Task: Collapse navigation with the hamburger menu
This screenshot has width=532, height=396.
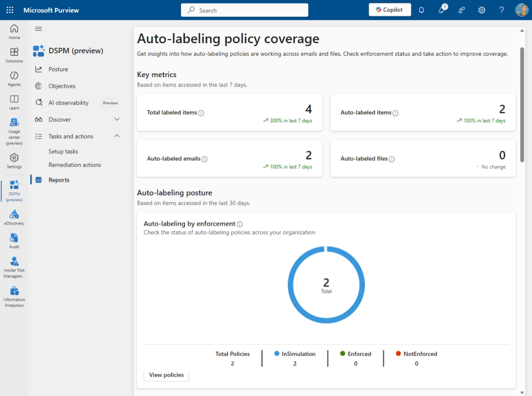Action: pos(39,29)
